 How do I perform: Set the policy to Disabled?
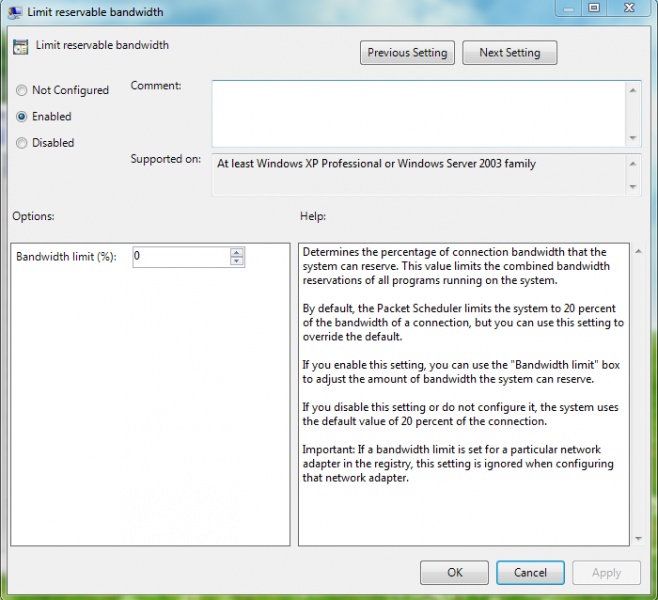[x=22, y=143]
